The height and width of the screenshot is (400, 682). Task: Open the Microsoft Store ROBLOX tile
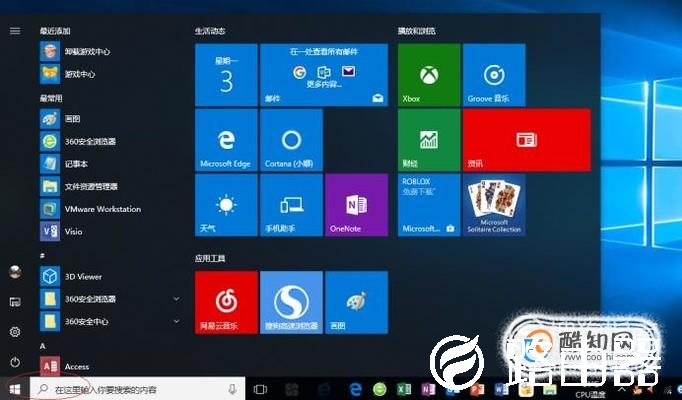coord(429,205)
